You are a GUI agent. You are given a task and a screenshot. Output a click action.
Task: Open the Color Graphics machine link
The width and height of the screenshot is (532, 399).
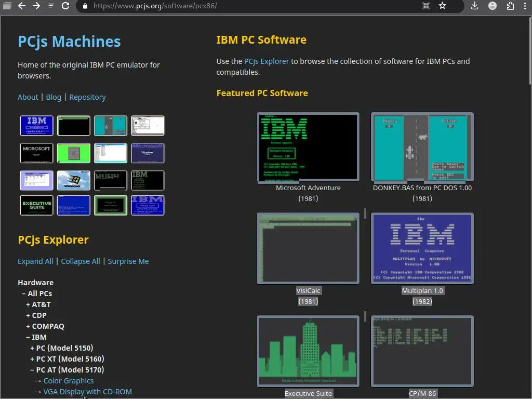point(69,381)
